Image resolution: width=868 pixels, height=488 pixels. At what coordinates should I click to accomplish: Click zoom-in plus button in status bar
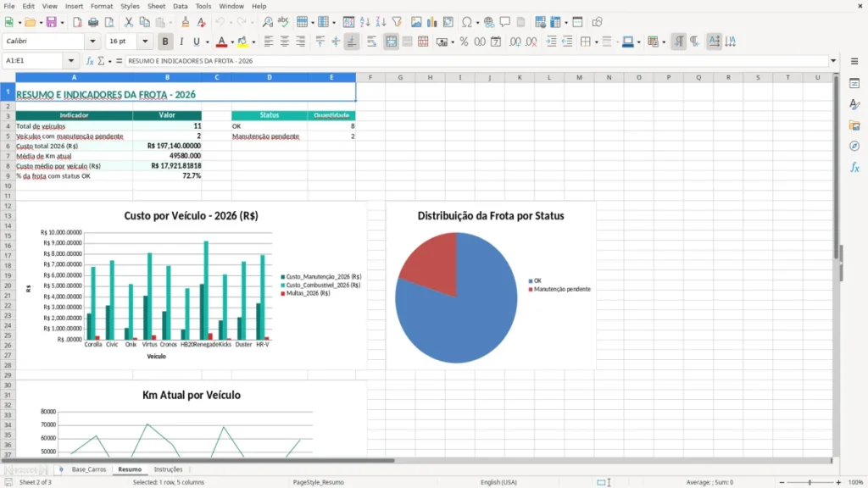(x=838, y=482)
